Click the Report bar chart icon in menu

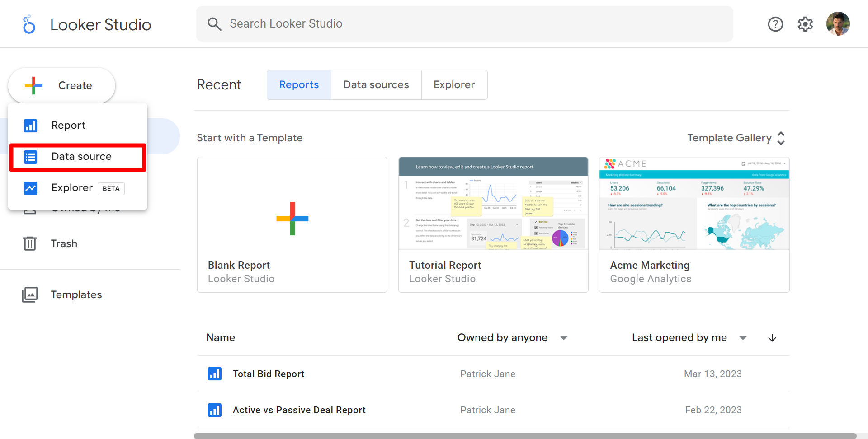point(30,126)
